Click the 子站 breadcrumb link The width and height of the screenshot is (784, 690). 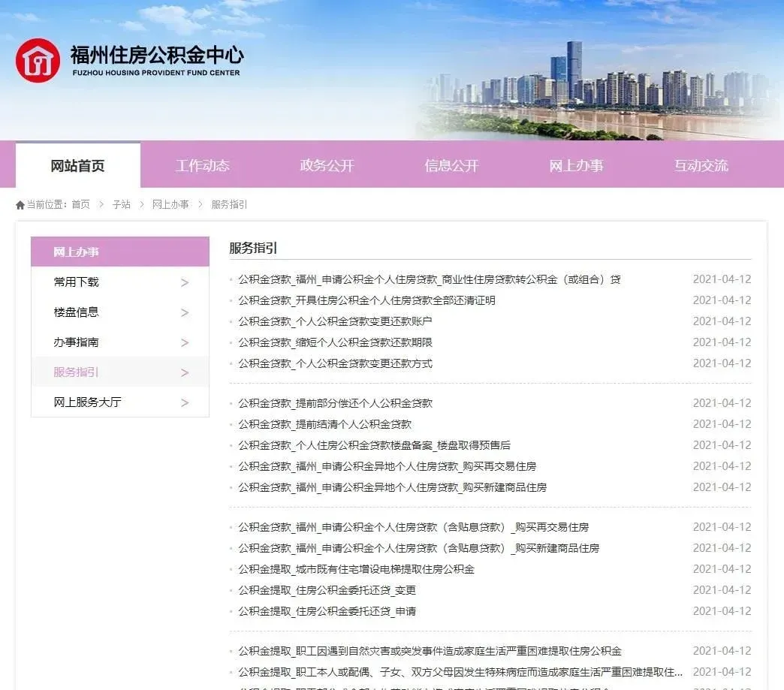[x=122, y=203]
